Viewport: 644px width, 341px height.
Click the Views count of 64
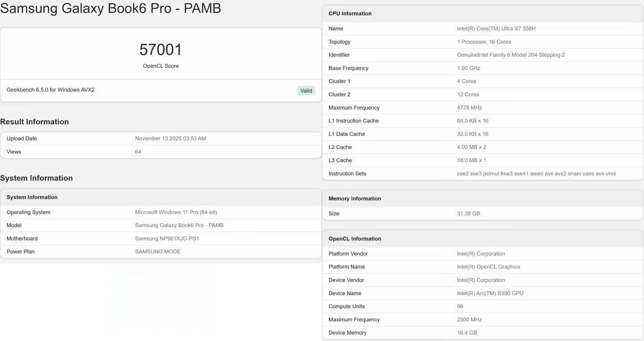tap(138, 151)
